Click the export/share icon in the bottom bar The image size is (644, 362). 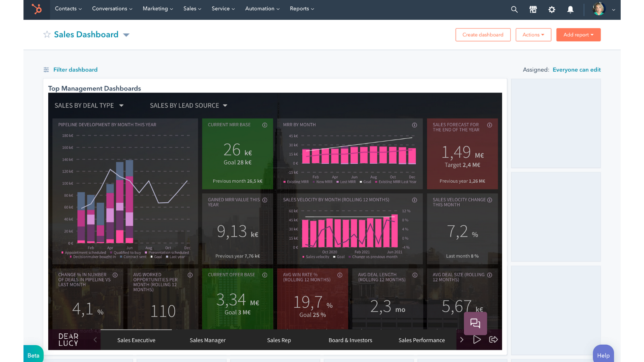[493, 339]
